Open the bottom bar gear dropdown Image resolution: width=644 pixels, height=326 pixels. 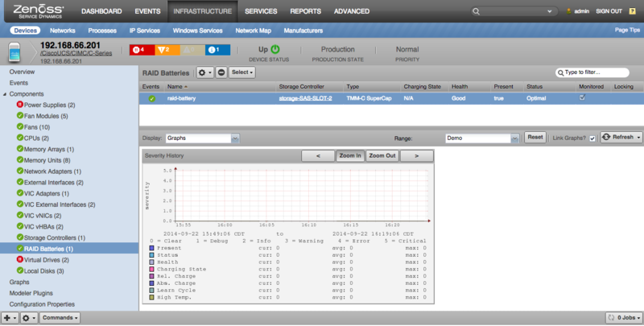(29, 318)
